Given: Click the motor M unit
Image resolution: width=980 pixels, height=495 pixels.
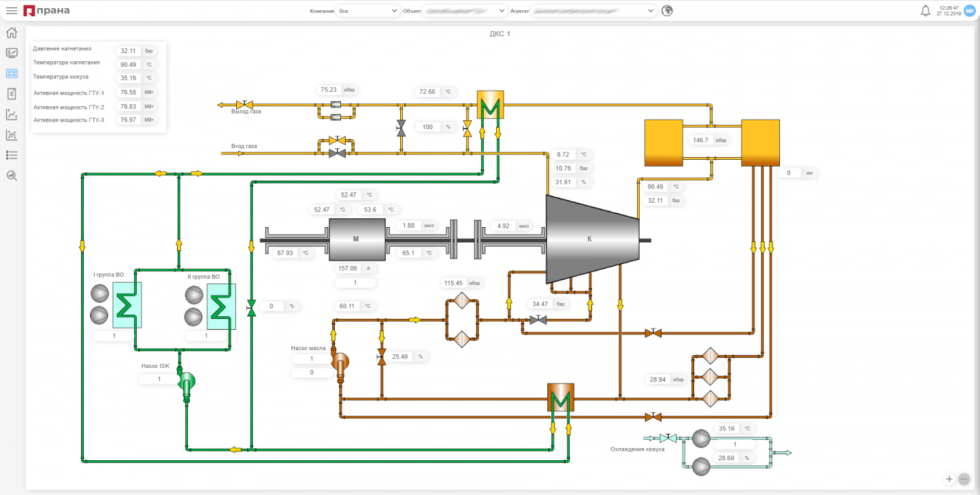Looking at the screenshot, I should pyautogui.click(x=357, y=239).
